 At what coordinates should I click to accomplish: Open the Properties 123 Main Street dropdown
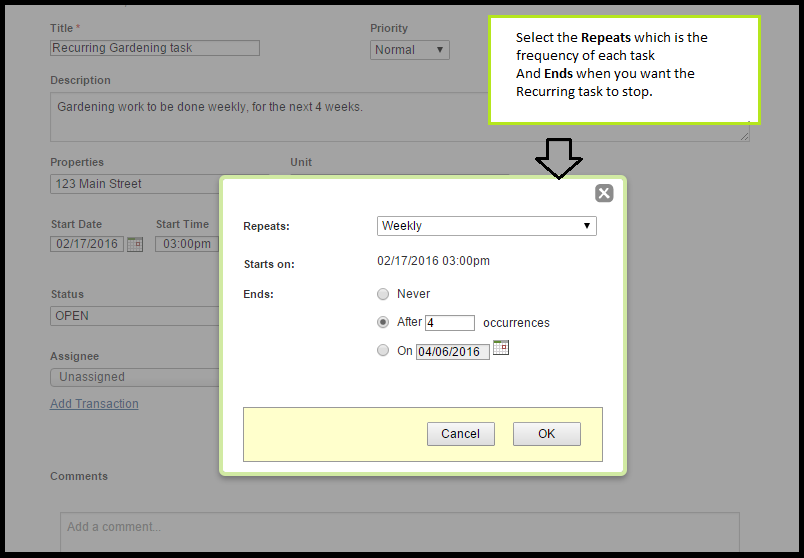tap(135, 184)
